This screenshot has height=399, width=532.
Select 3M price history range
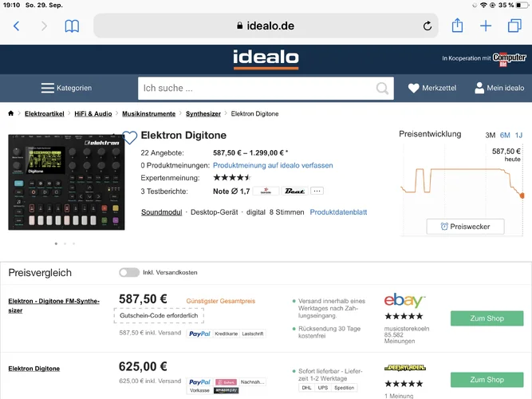pyautogui.click(x=491, y=135)
